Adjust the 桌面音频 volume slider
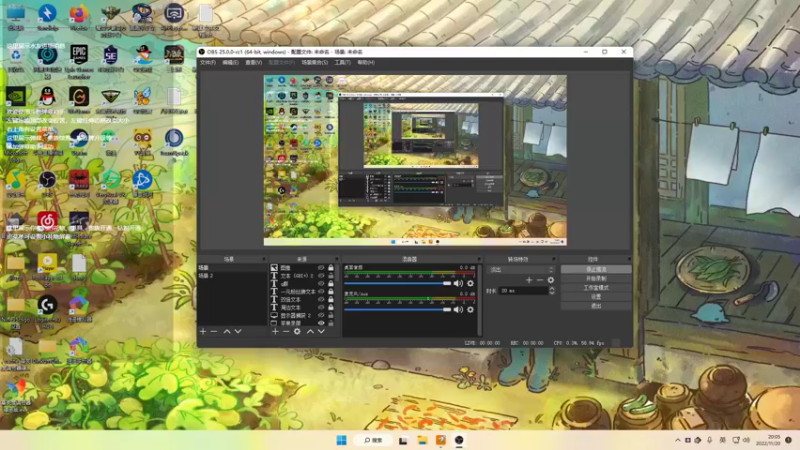The height and width of the screenshot is (450, 800). 398,283
